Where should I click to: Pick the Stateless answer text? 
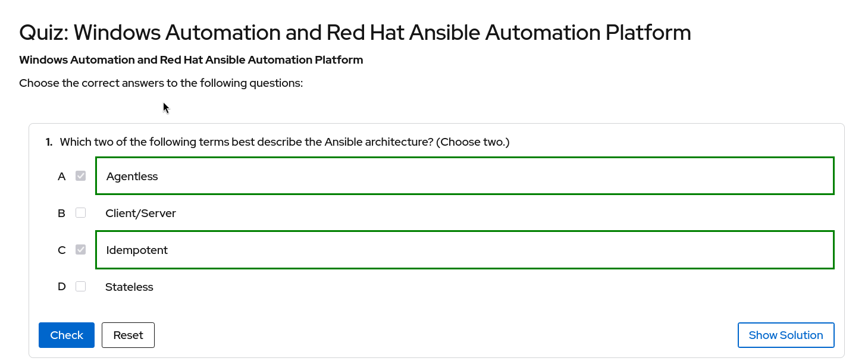click(129, 287)
